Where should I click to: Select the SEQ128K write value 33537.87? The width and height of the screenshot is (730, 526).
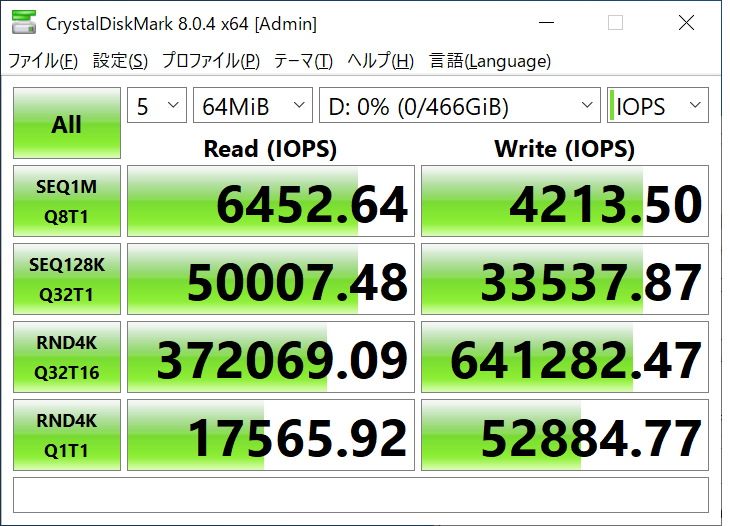(565, 279)
